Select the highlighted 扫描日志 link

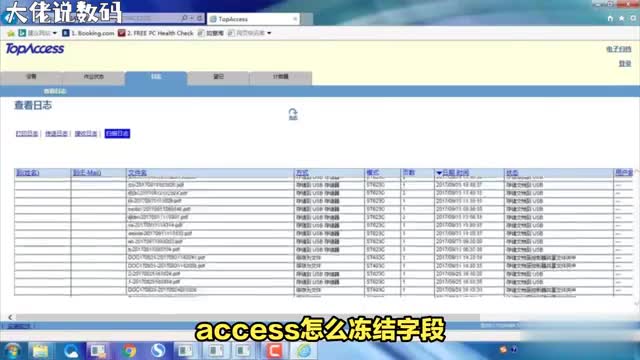pyautogui.click(x=117, y=133)
